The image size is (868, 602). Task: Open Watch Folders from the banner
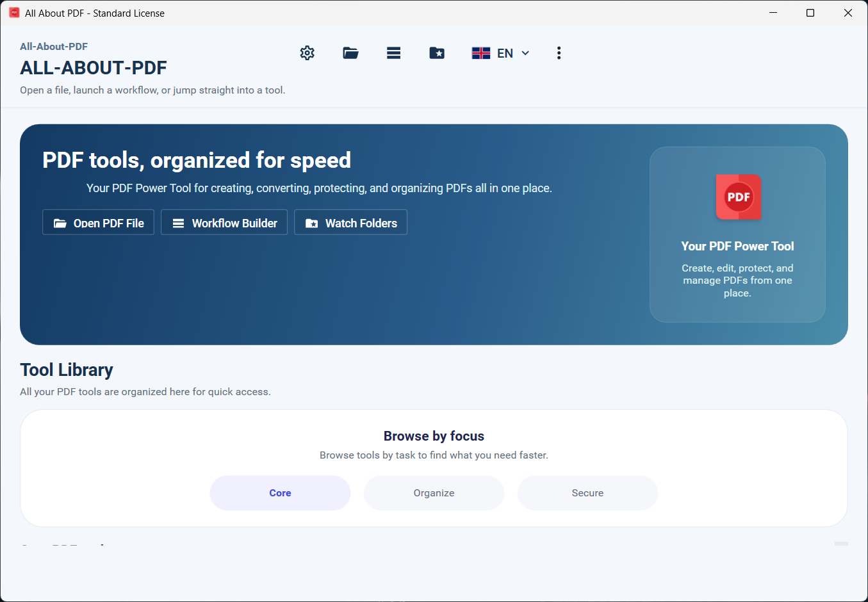(x=351, y=222)
